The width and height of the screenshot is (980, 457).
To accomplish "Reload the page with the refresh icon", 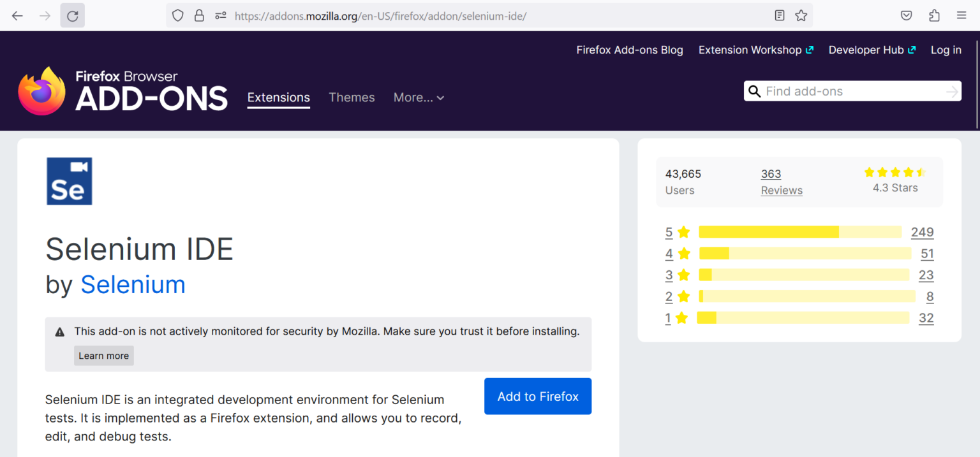I will click(x=72, y=16).
